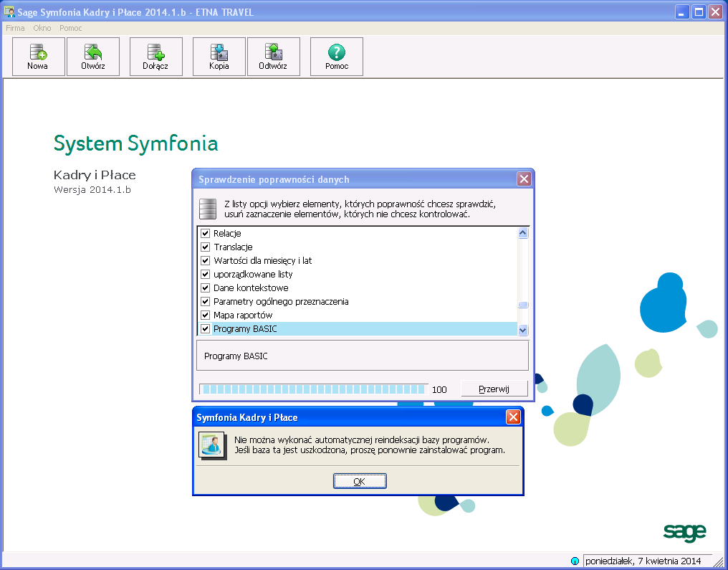Toggle uporządkowane listy checkbox
The height and width of the screenshot is (570, 728).
tap(205, 274)
